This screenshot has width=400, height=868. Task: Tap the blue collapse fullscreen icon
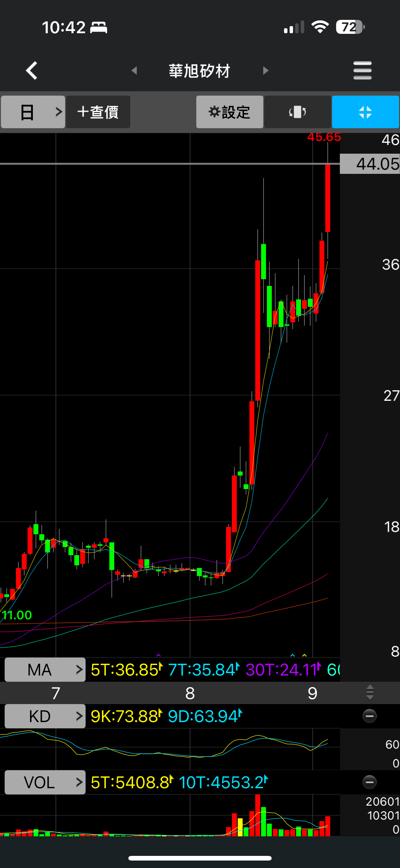(x=365, y=112)
